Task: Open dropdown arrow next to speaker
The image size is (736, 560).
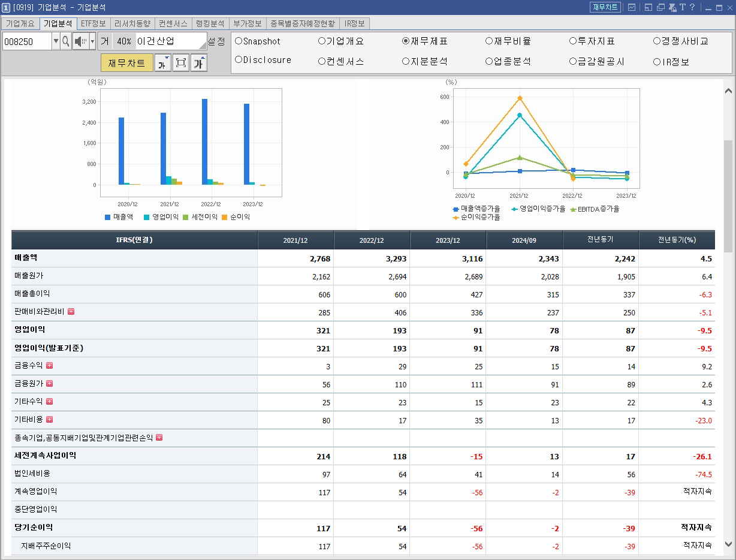Action: [92, 41]
